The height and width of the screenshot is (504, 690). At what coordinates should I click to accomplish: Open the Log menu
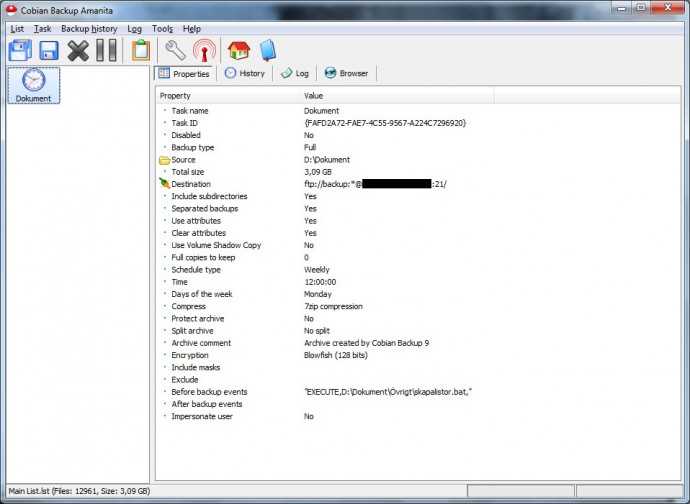(x=134, y=29)
